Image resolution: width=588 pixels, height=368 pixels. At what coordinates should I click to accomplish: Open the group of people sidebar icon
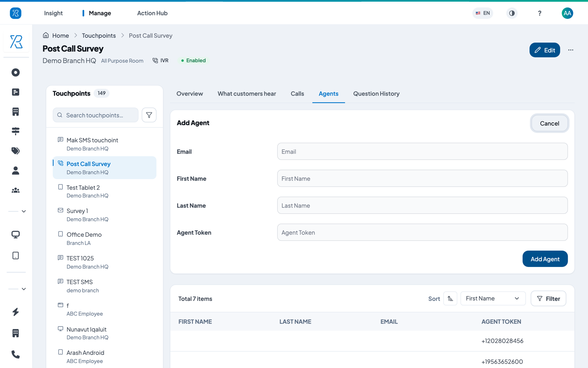point(16,190)
